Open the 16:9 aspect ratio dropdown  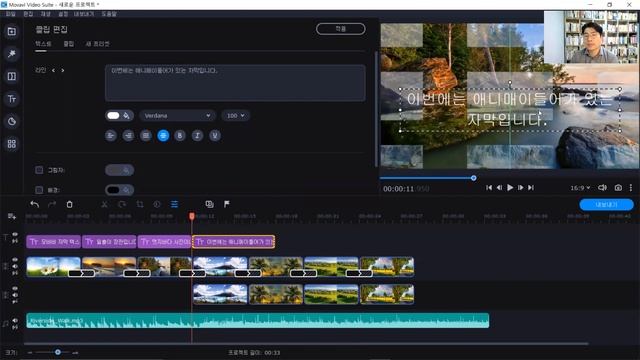point(580,188)
